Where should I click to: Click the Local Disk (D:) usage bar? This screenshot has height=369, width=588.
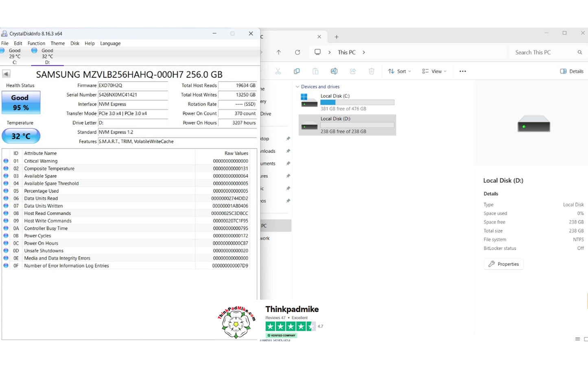pos(357,125)
